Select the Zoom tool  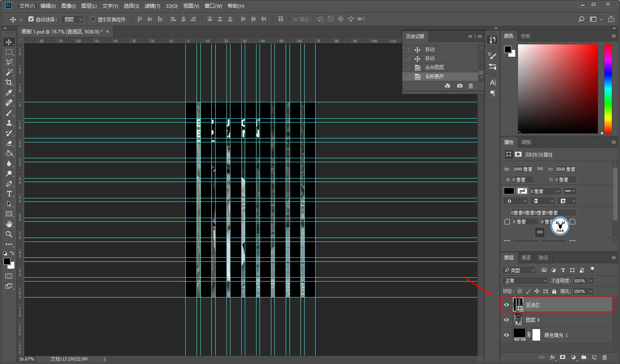9,234
